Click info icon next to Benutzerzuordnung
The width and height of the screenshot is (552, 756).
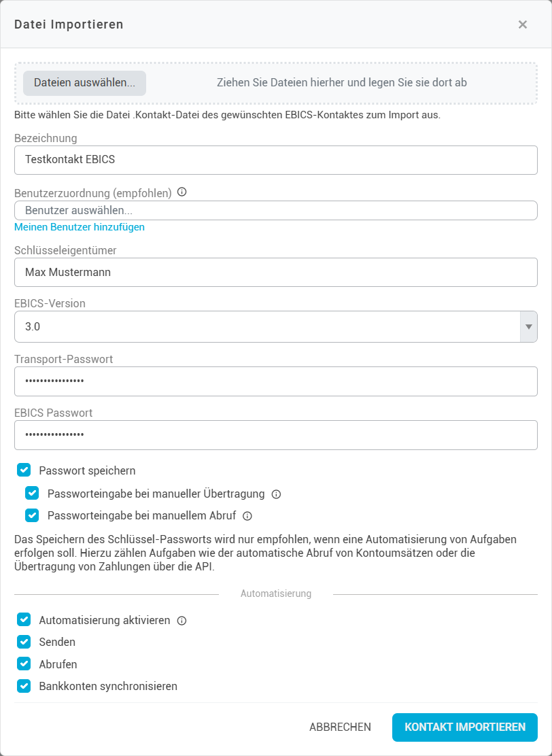tap(182, 192)
